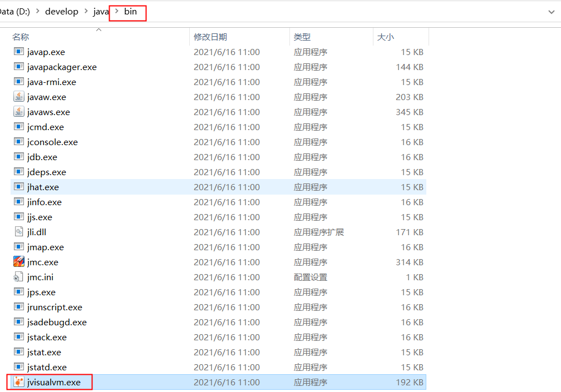The height and width of the screenshot is (392, 561).
Task: Select file name jmc.exe
Action: tap(42, 262)
